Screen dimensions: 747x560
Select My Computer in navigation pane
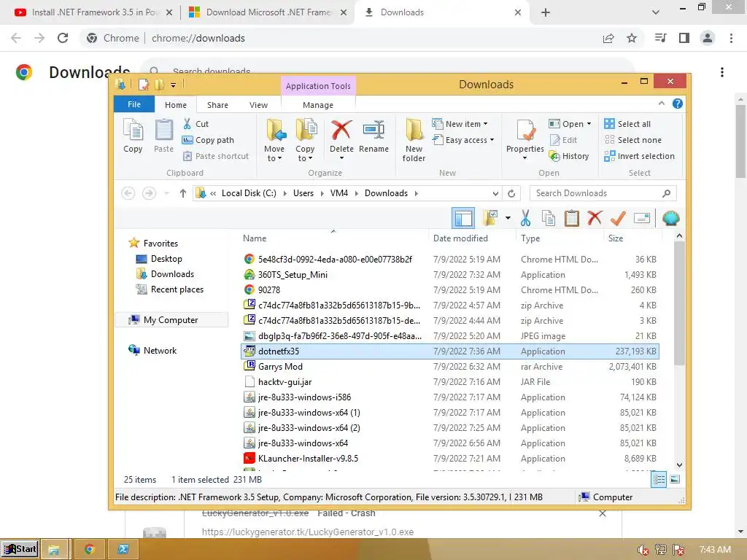[x=171, y=320]
